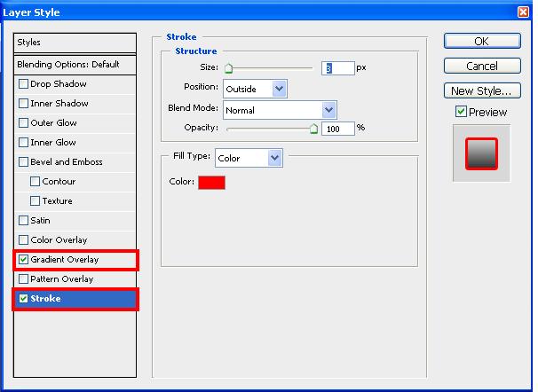
Task: Click the red stroke Color swatch
Action: pos(211,183)
